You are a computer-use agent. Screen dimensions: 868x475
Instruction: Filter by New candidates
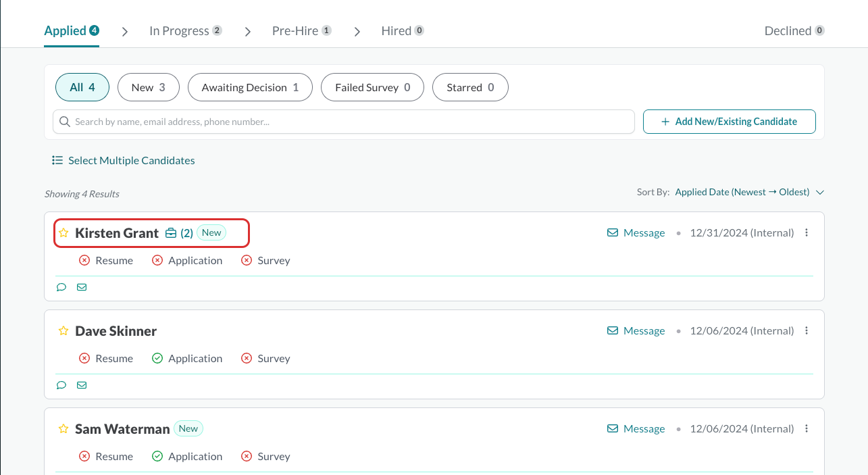[x=149, y=87]
